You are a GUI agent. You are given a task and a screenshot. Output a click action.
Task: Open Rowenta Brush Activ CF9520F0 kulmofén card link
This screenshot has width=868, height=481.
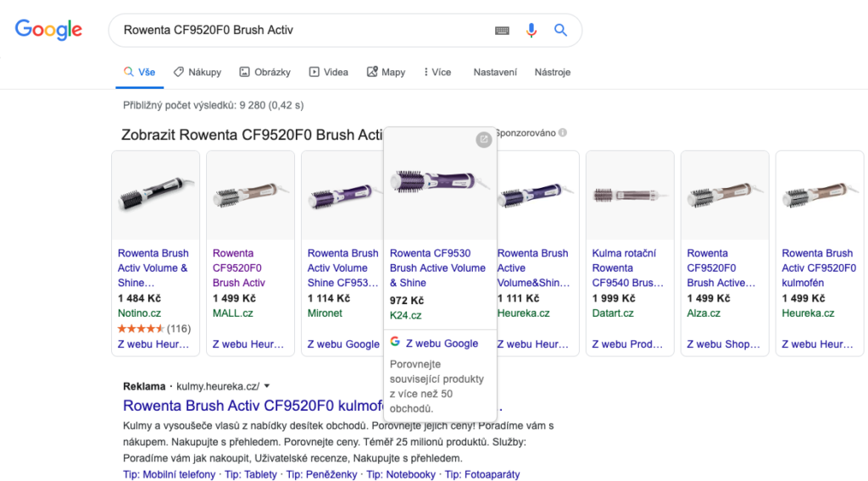coord(819,268)
